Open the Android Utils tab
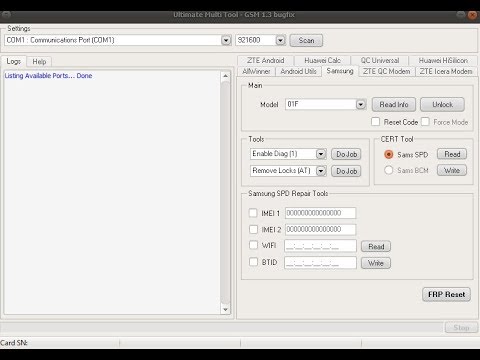Viewport: 480px width, 360px height. (x=298, y=71)
